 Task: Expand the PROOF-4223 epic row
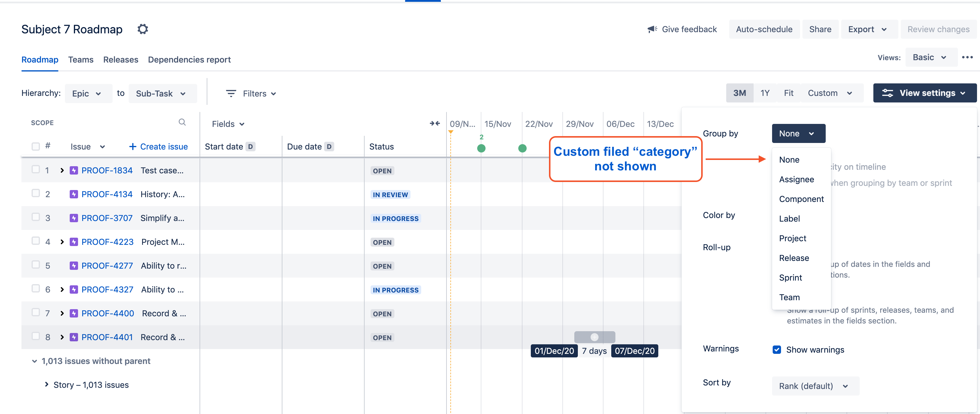[62, 242]
